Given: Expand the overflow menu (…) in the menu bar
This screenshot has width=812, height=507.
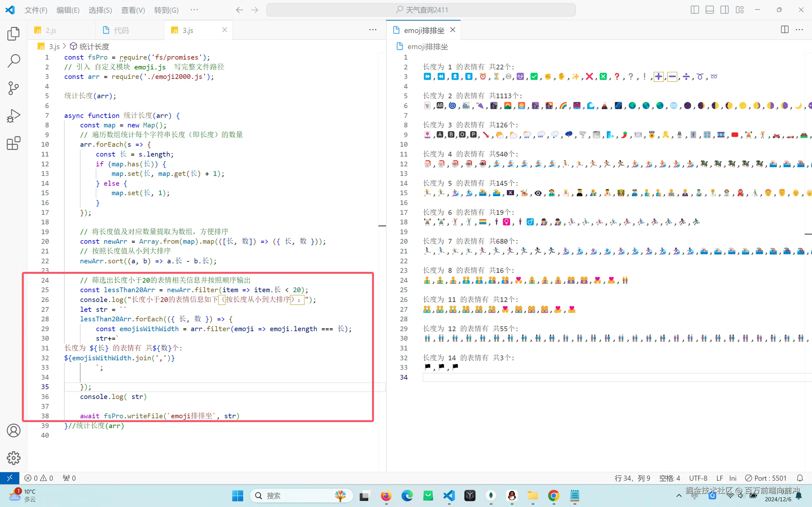Looking at the screenshot, I should 194,10.
